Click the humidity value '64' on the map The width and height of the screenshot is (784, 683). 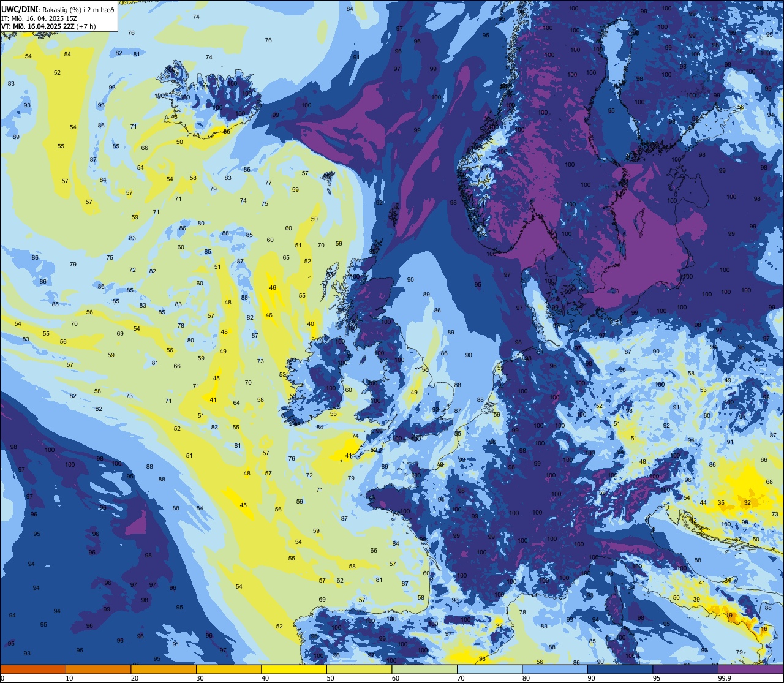click(236, 402)
